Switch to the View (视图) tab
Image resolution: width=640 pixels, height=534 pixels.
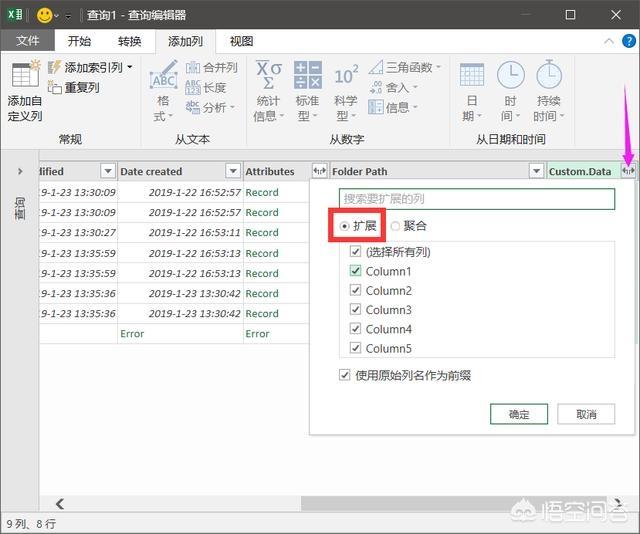[241, 41]
